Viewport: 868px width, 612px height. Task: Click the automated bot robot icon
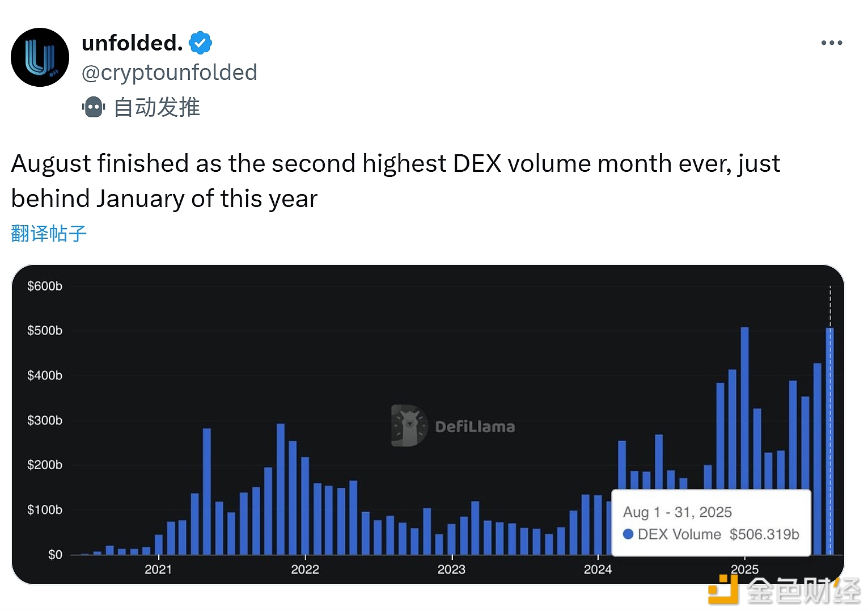pyautogui.click(x=94, y=107)
